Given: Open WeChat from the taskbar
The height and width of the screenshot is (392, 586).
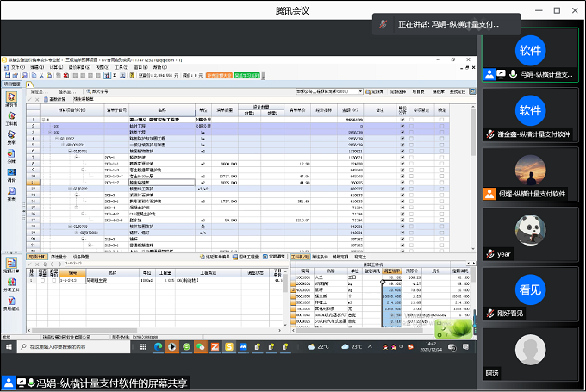Looking at the screenshot, I should (201, 347).
